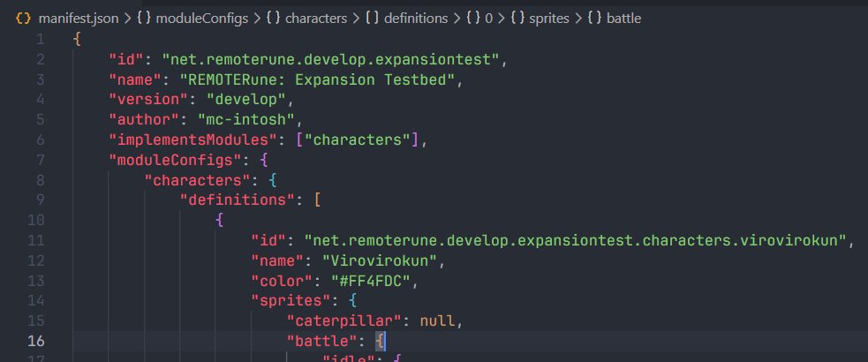Click the "net.remoterune.develop.expansiontest" value on line 2
Viewport: 868px width, 362px height.
pyautogui.click(x=330, y=60)
